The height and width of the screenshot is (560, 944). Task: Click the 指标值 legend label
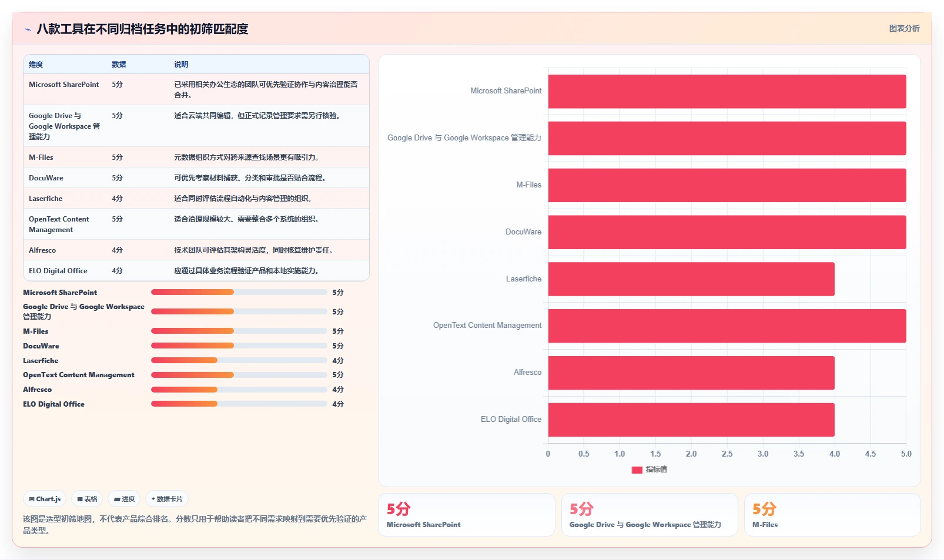click(657, 470)
